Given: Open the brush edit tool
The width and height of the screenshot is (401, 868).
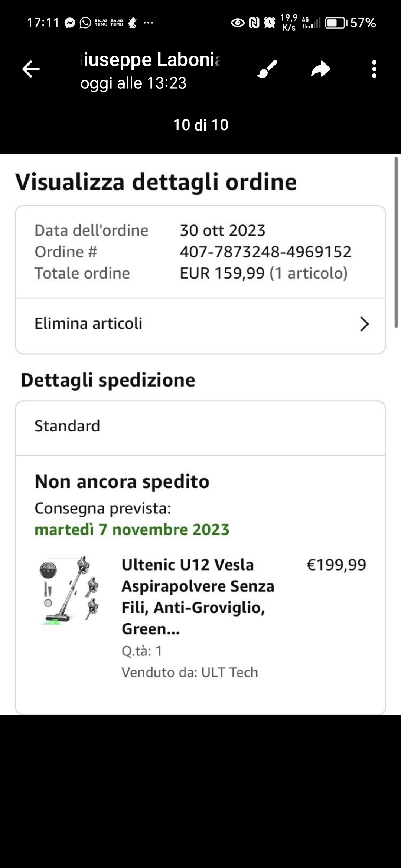Looking at the screenshot, I should coord(267,69).
